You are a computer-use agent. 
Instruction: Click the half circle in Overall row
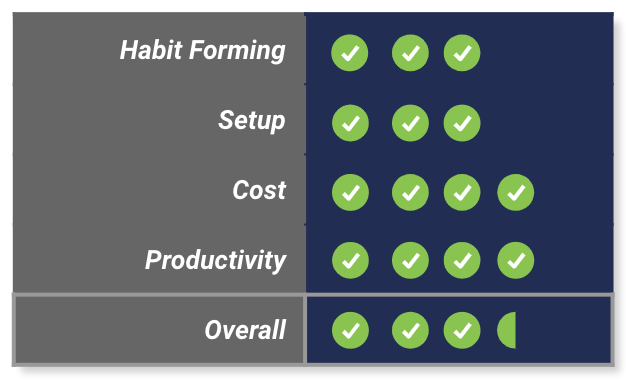[x=506, y=331]
